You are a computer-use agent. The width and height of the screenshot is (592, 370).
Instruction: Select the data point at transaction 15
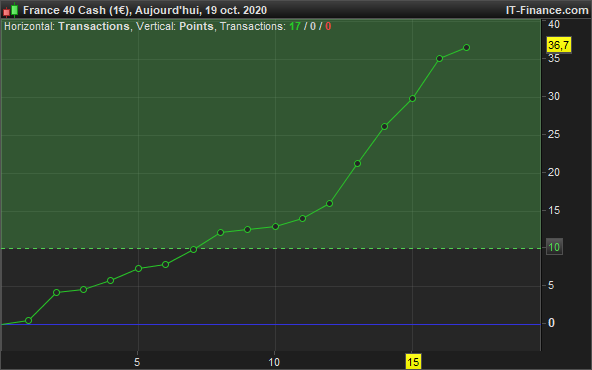point(413,99)
